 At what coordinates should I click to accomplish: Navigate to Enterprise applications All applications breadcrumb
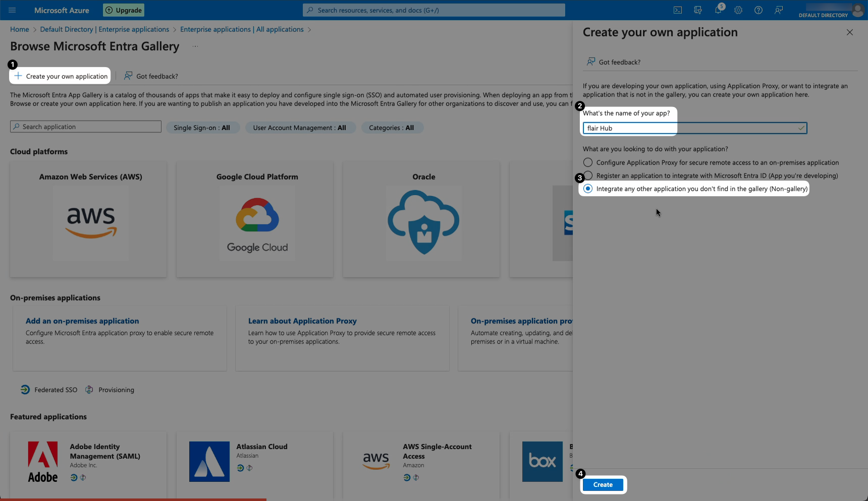coord(242,29)
